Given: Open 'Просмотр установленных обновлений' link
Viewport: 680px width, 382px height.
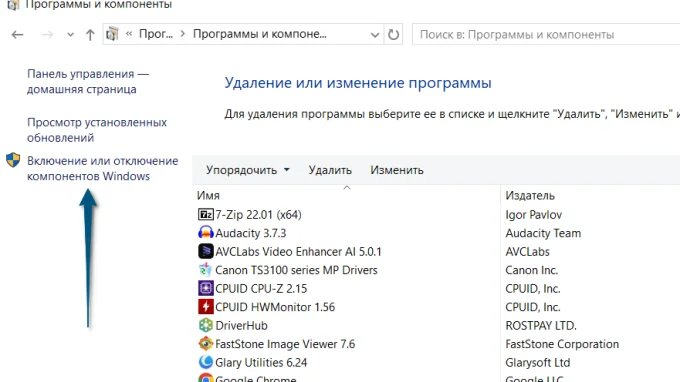Looking at the screenshot, I should (97, 130).
